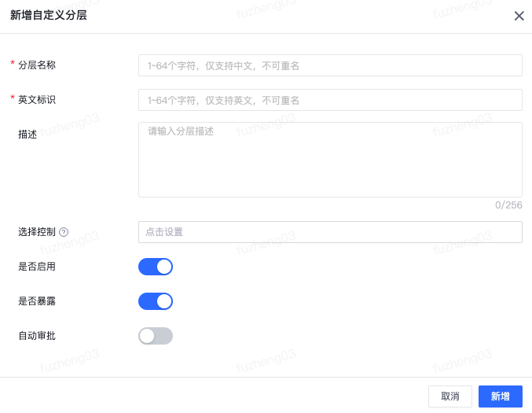Click the 是否暴露 label
Image resolution: width=532 pixels, height=413 pixels.
37,301
